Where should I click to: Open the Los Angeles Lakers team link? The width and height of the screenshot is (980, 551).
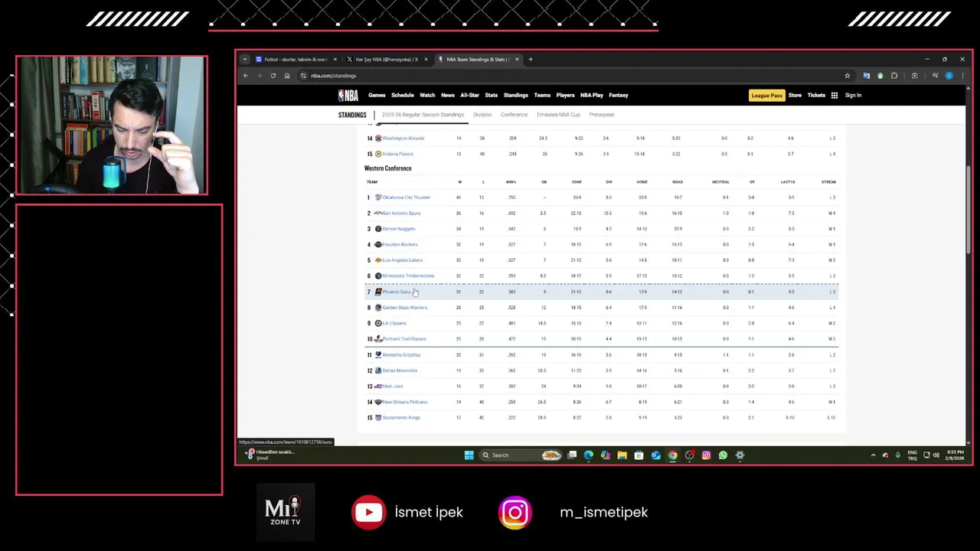pyautogui.click(x=402, y=260)
